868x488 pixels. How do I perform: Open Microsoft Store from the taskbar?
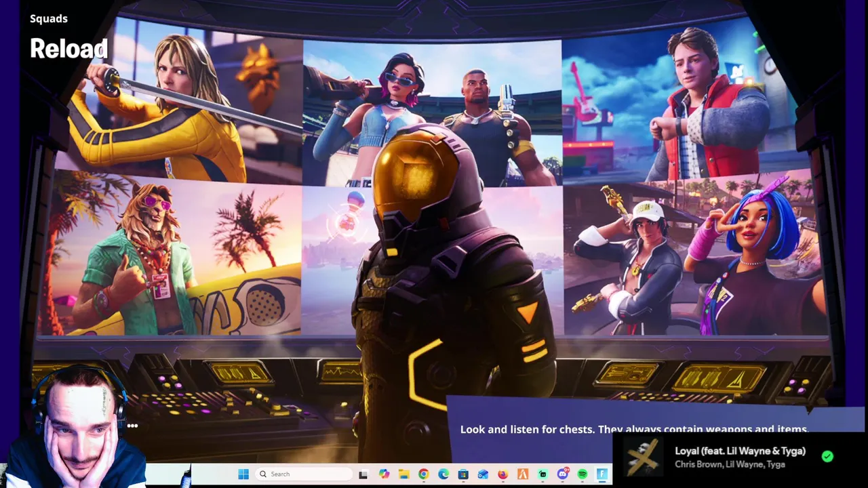(463, 474)
